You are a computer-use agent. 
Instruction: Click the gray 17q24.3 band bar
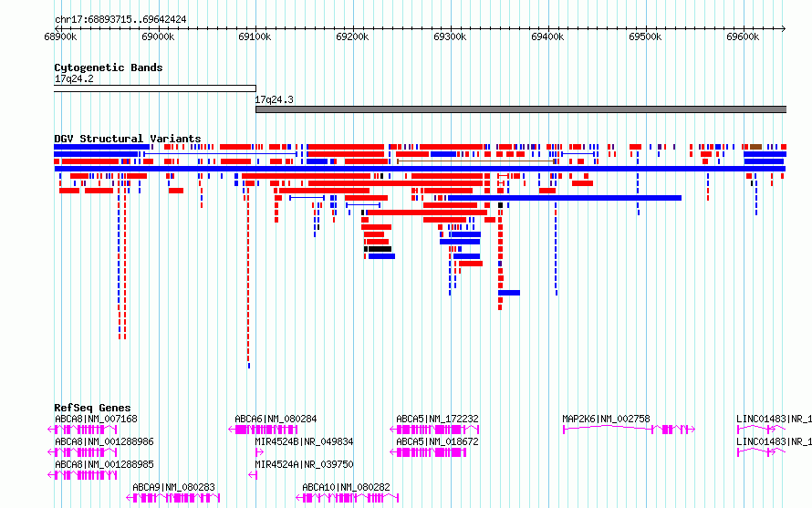[521, 109]
